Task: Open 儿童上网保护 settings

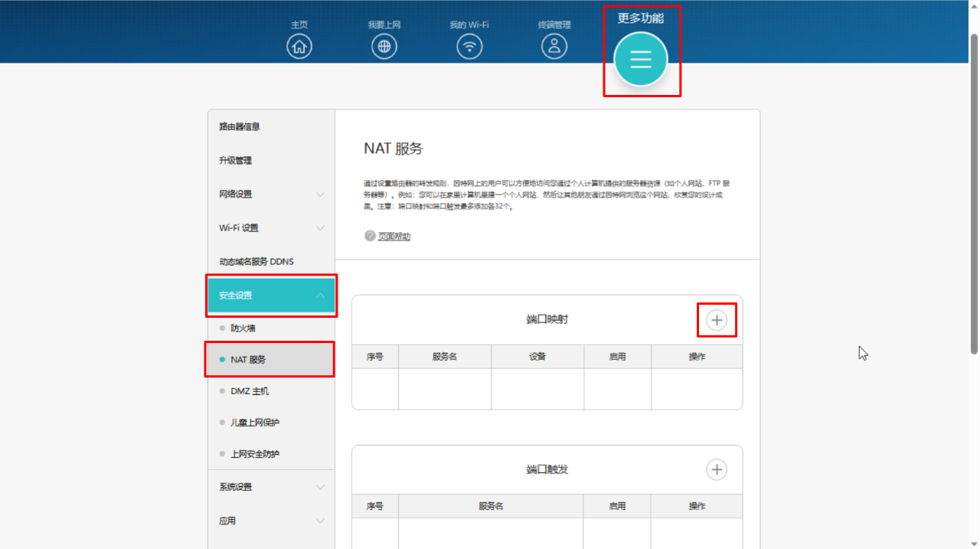Action: pyautogui.click(x=271, y=423)
